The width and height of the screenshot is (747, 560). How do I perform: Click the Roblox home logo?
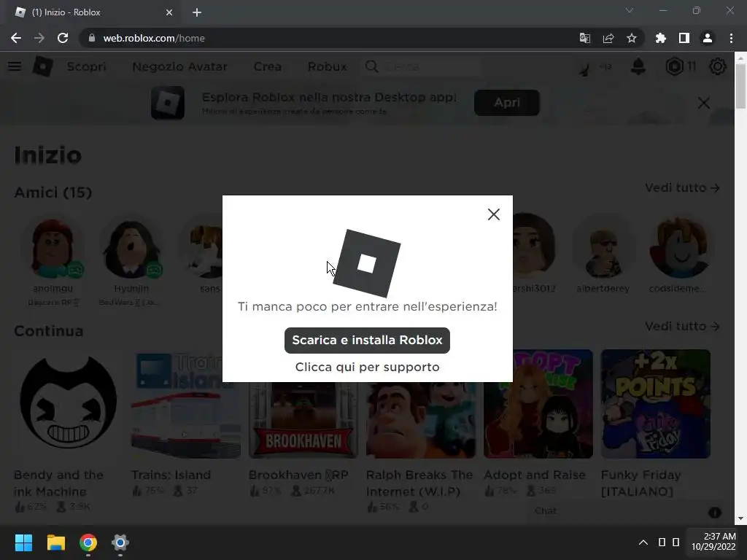pyautogui.click(x=42, y=66)
